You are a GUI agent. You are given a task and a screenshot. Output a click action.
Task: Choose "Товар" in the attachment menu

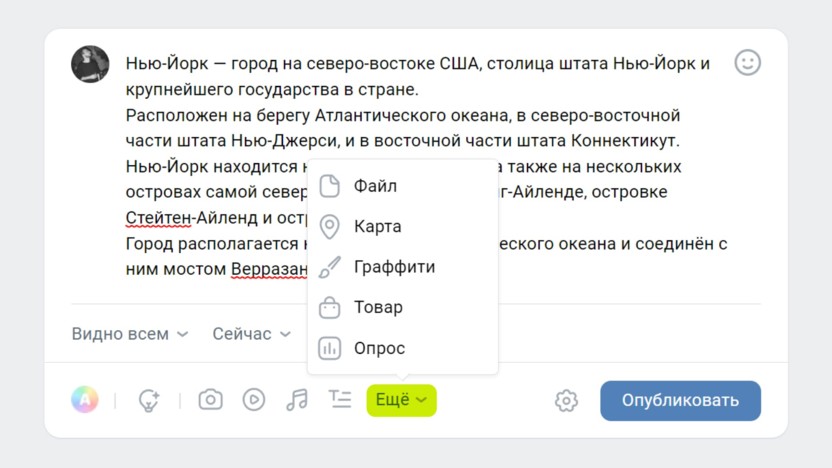(x=378, y=307)
